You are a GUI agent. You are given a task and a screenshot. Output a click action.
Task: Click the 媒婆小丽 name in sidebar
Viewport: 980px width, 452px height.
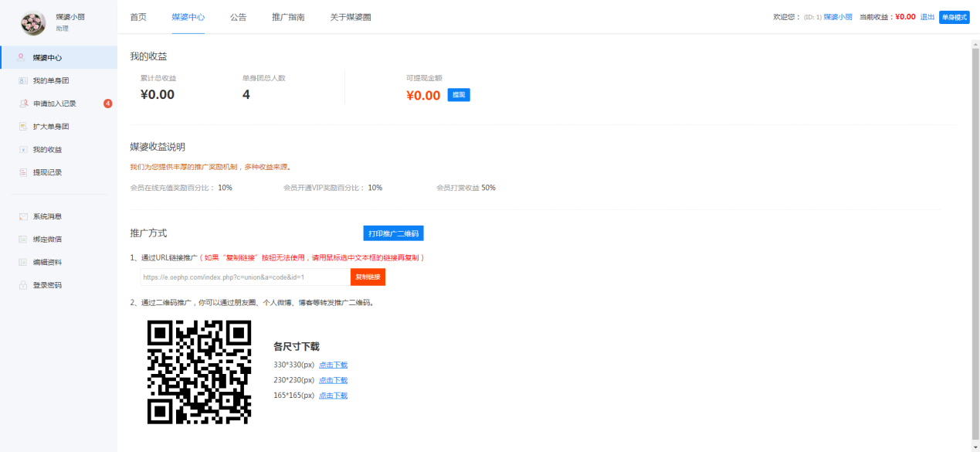click(70, 17)
